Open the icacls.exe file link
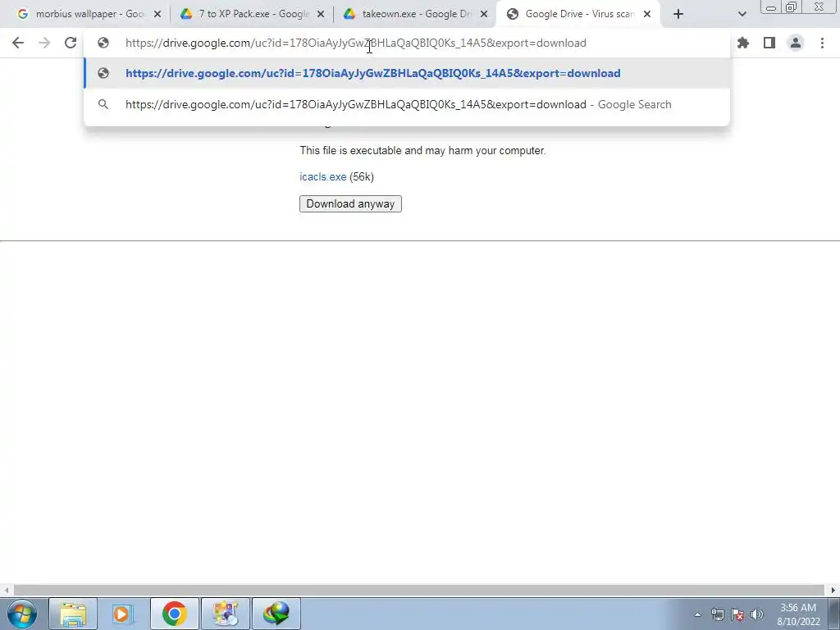The image size is (840, 630). (x=323, y=177)
